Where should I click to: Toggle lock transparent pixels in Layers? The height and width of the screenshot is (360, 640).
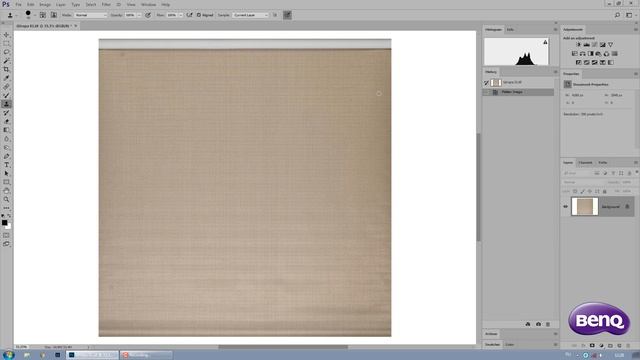pos(575,191)
